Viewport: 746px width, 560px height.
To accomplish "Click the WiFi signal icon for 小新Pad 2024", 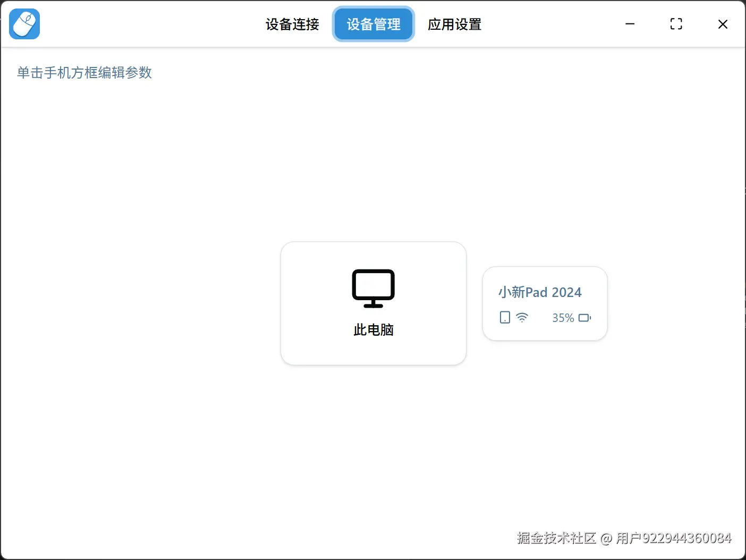I will tap(522, 317).
